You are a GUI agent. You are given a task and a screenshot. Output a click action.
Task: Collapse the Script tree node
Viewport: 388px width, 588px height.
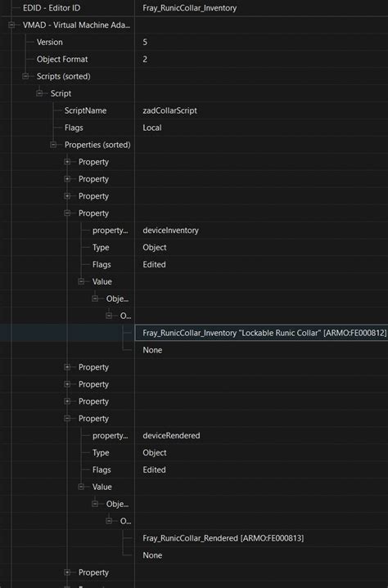pos(39,93)
